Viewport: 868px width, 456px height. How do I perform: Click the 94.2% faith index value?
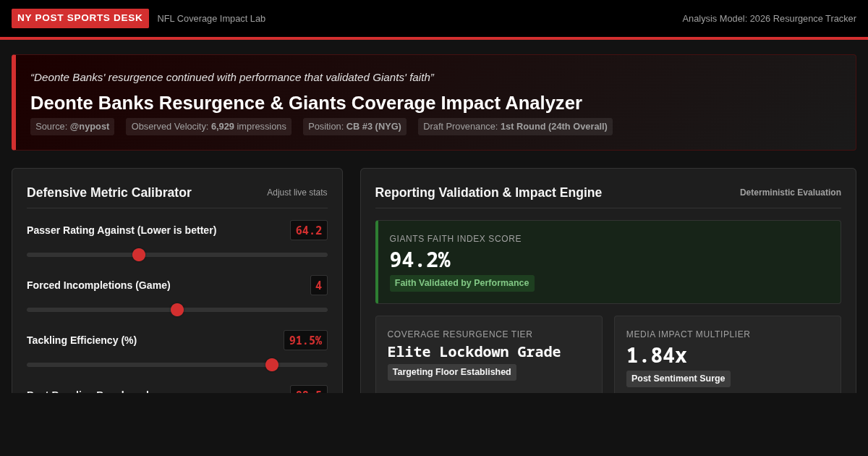(x=420, y=260)
